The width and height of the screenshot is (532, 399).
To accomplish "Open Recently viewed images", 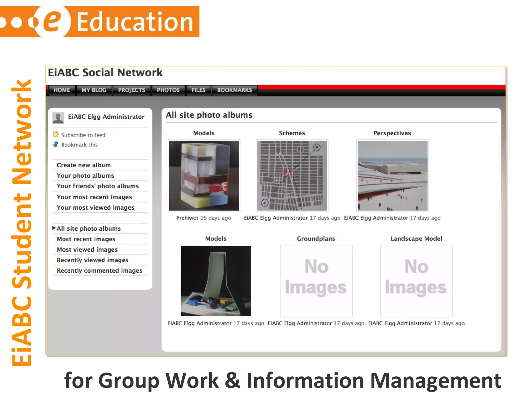I will click(92, 260).
